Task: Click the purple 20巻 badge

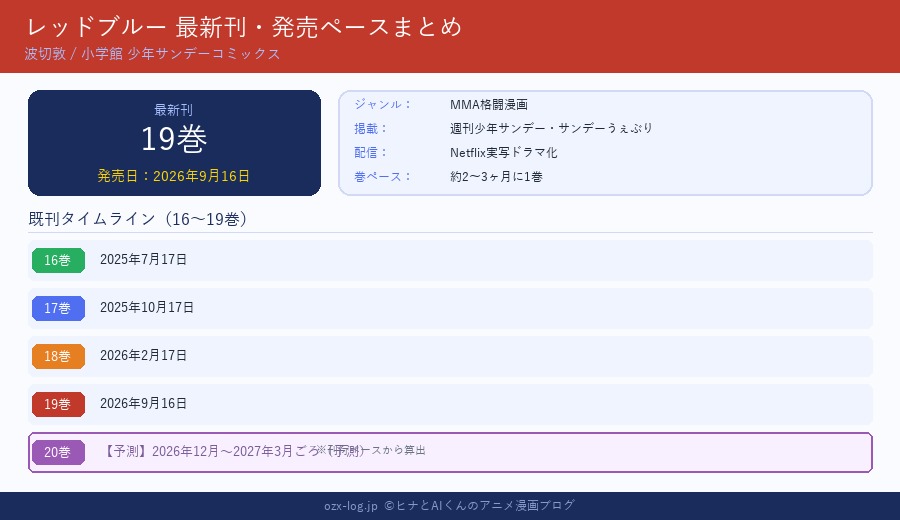Action: tap(58, 452)
